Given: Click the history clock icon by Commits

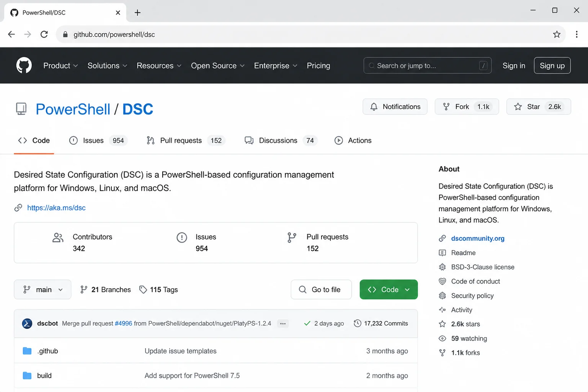Looking at the screenshot, I should tap(357, 323).
